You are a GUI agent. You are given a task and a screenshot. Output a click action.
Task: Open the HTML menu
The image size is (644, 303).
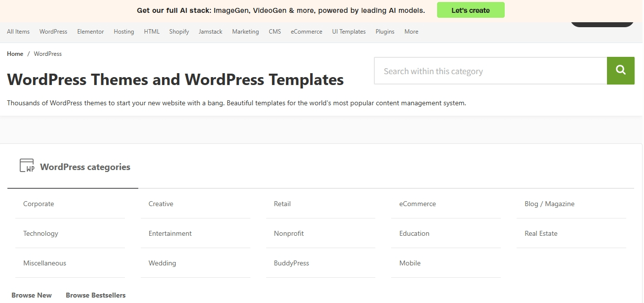point(152,32)
